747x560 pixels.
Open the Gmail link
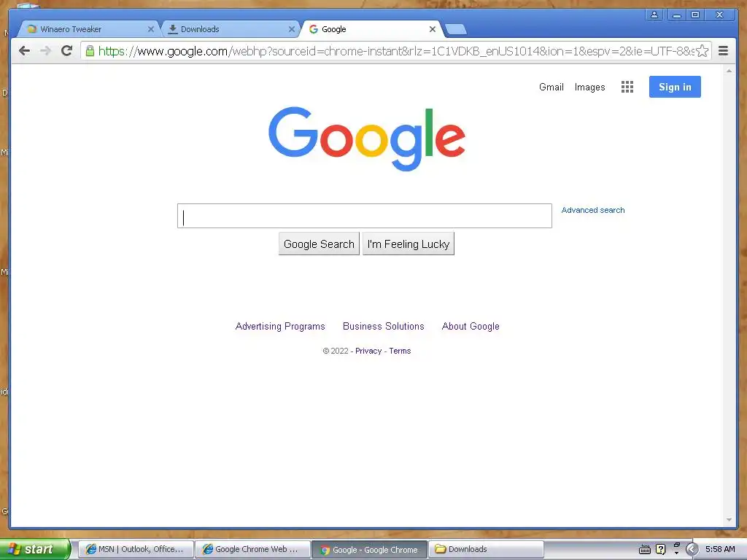[551, 87]
